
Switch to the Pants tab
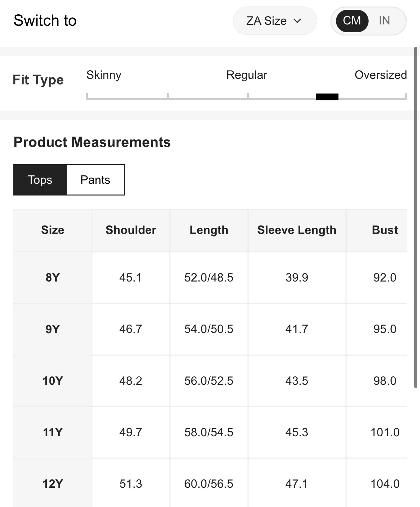[x=95, y=180]
